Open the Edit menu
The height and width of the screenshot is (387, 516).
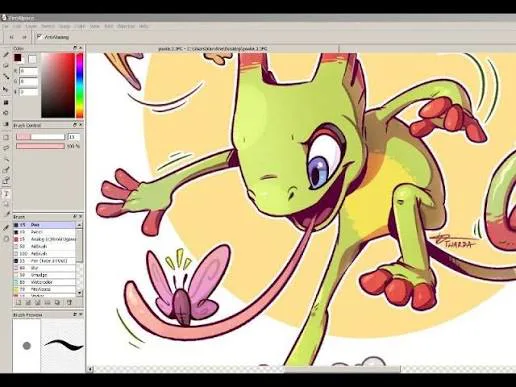(17, 26)
